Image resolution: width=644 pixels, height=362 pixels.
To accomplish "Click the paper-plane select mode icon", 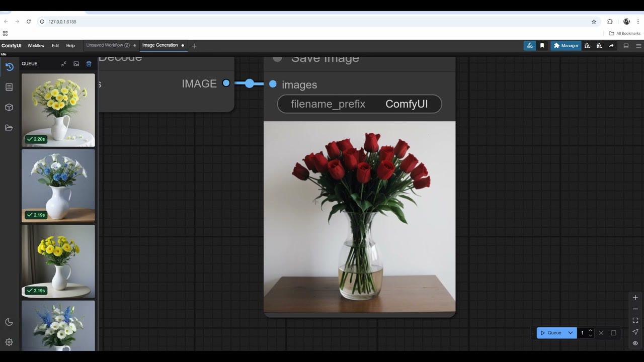I will tap(635, 332).
